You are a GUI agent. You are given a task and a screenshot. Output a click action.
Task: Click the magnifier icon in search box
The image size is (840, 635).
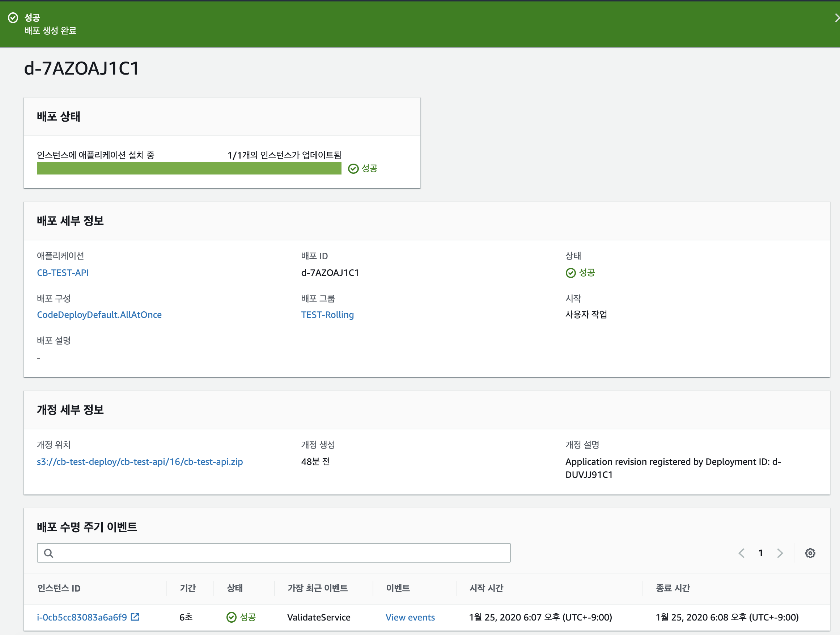click(48, 553)
